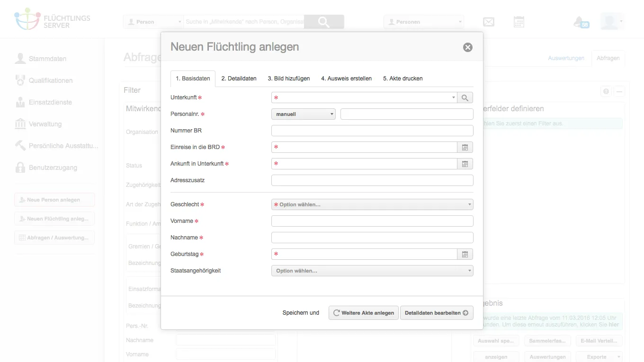
Task: Open the Person search-type dropdown in header
Action: coord(153,22)
